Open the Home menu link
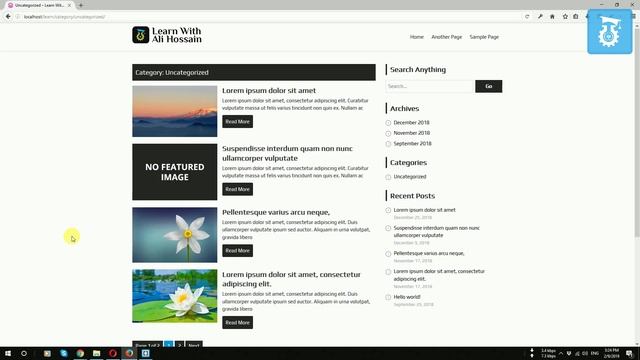 417,37
